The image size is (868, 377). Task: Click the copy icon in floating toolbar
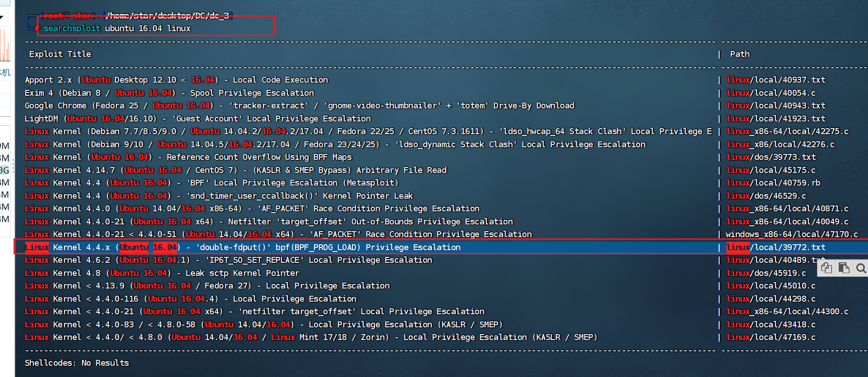tap(826, 268)
